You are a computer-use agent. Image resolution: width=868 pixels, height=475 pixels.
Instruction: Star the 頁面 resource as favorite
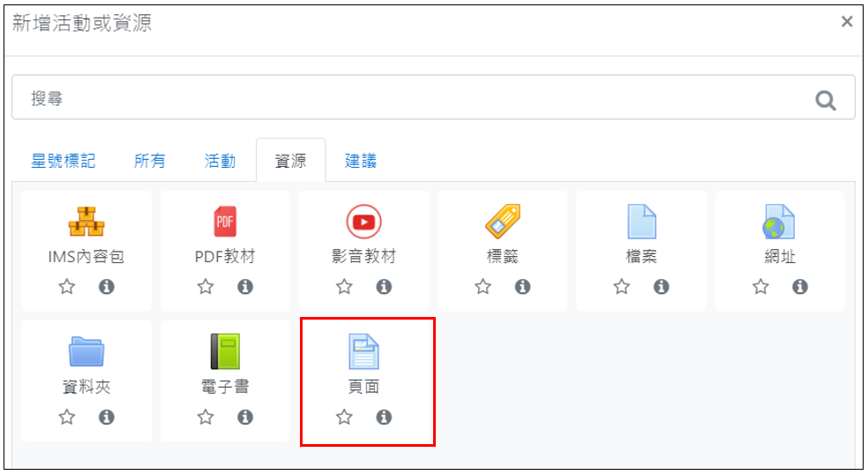click(344, 417)
